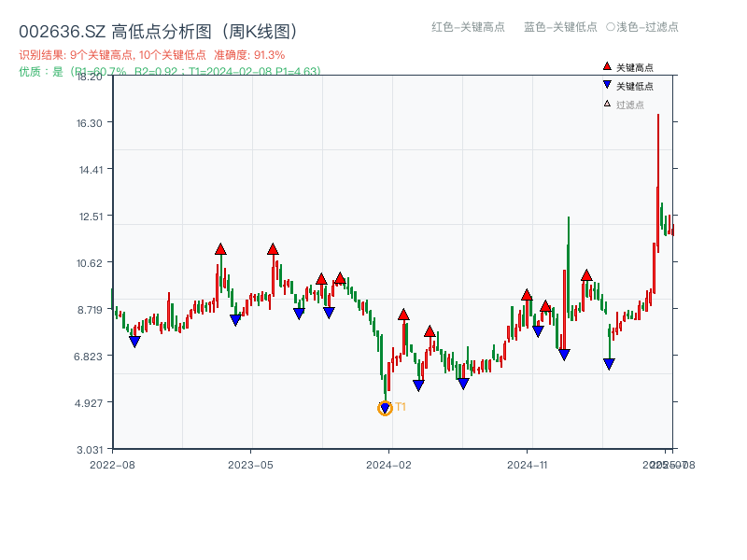Click the red triangle icon beside 关键高点 legend
The image size is (747, 560).
point(607,66)
